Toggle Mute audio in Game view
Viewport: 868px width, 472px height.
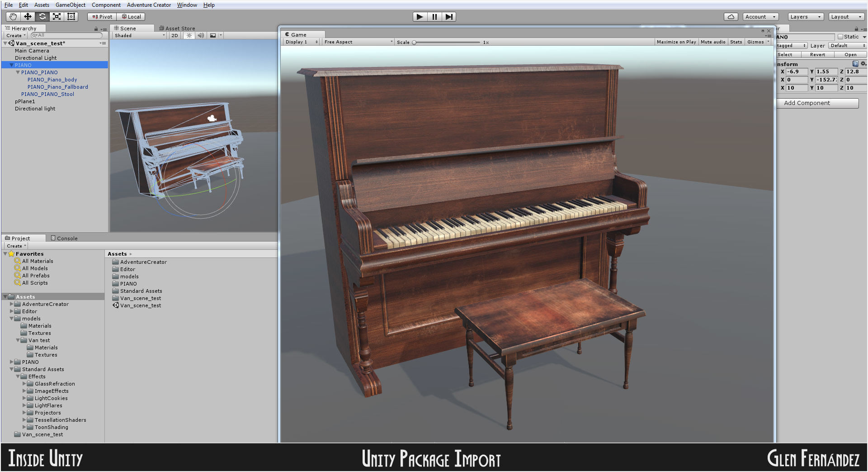pos(713,42)
